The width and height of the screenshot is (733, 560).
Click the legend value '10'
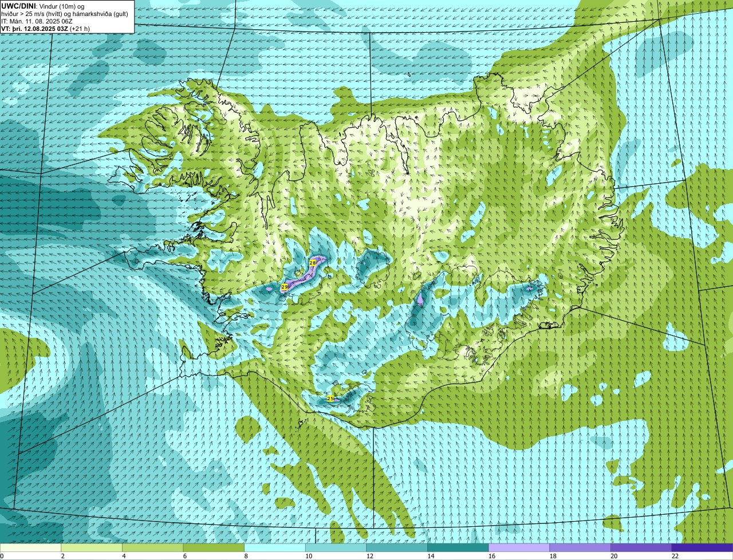click(x=309, y=556)
